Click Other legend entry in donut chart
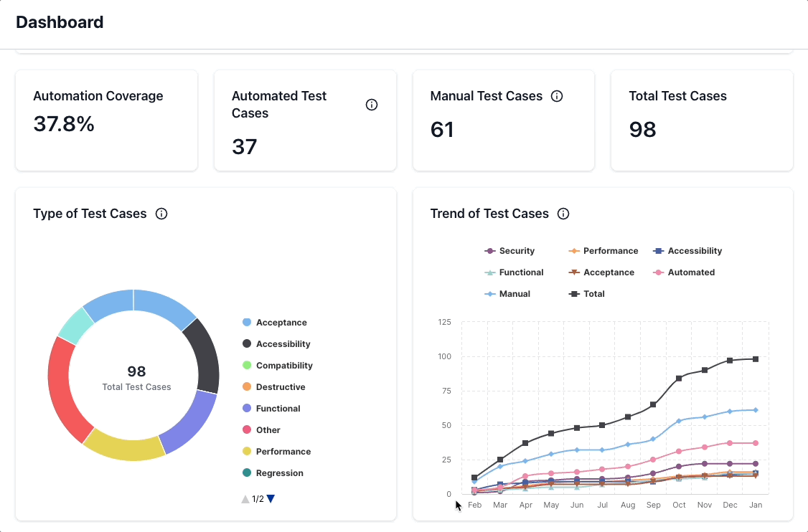 [268, 430]
